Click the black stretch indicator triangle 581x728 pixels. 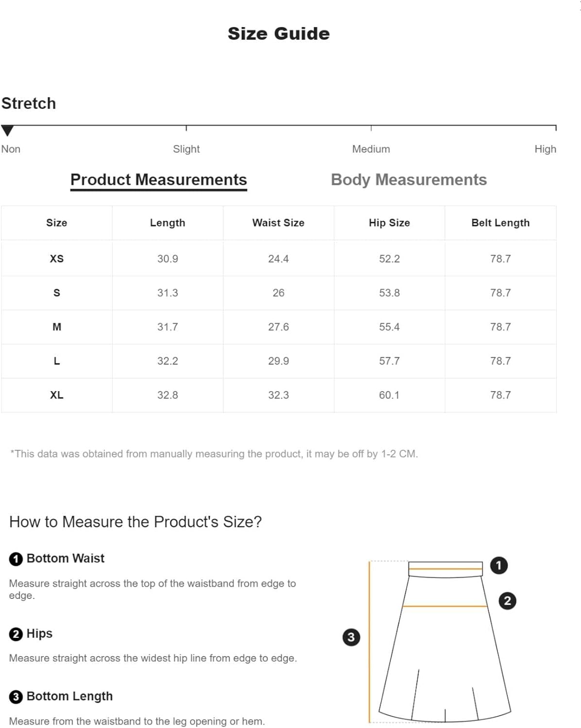point(7,131)
